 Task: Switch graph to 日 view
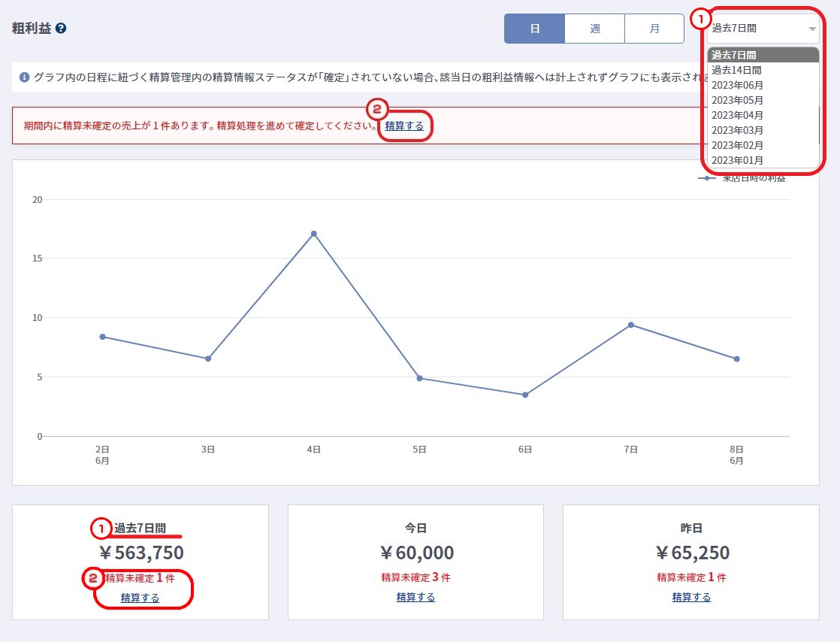coord(534,29)
